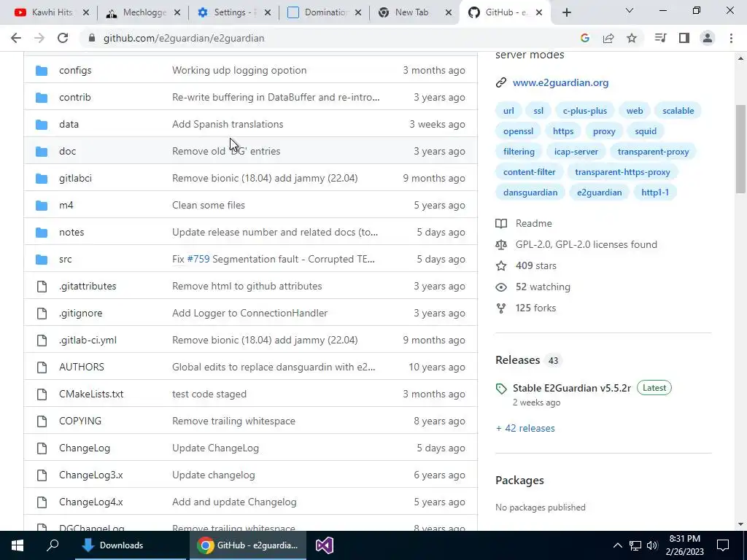Click the COPYING file icon

(x=42, y=421)
